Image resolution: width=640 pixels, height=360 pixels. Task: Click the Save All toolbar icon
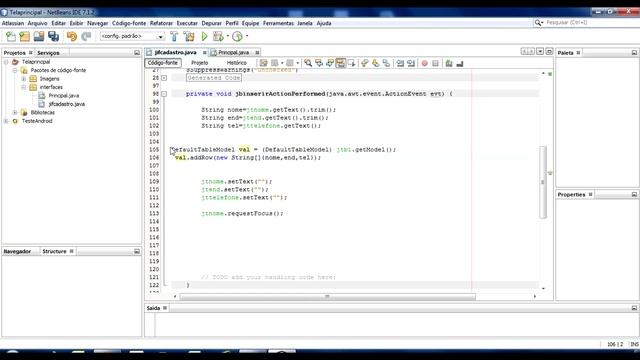[x=53, y=36]
